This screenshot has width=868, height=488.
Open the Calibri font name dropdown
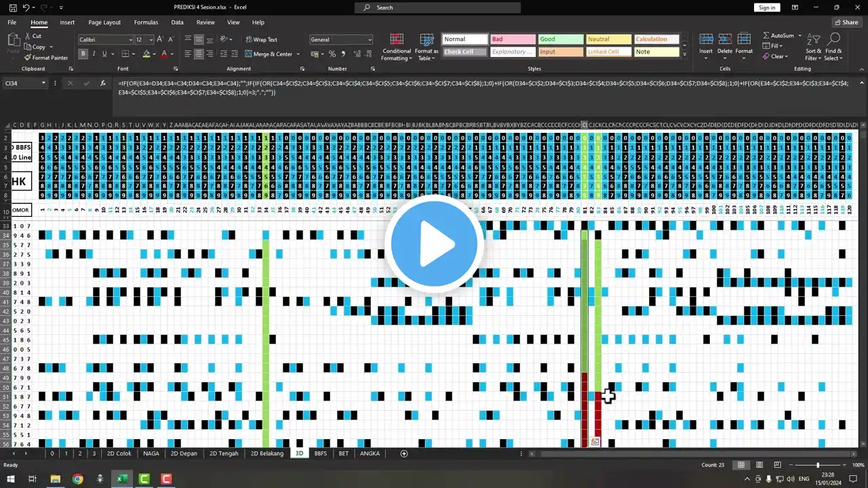131,40
